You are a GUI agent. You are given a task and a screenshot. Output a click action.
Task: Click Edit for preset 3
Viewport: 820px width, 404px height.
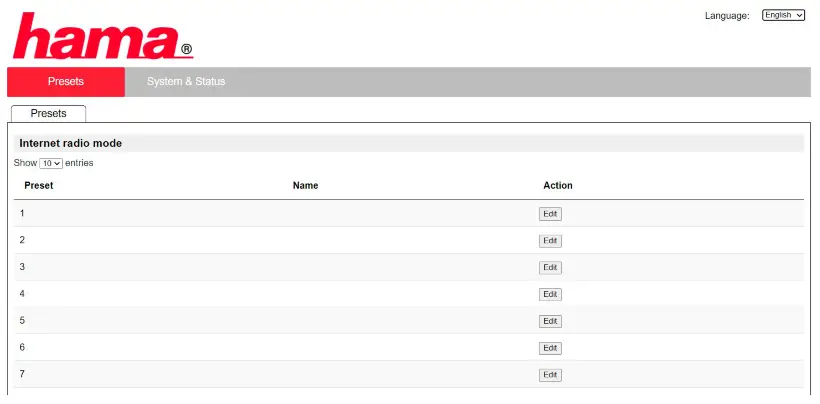click(550, 268)
